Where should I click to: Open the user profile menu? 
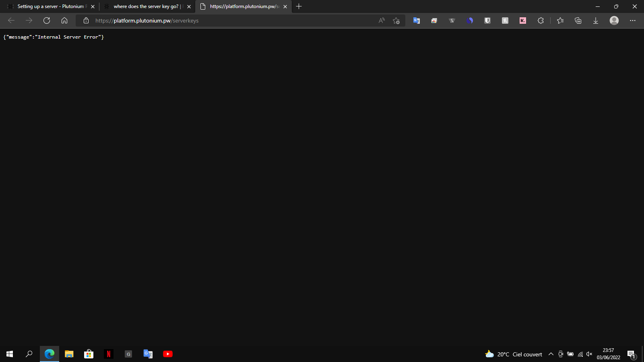coord(614,21)
